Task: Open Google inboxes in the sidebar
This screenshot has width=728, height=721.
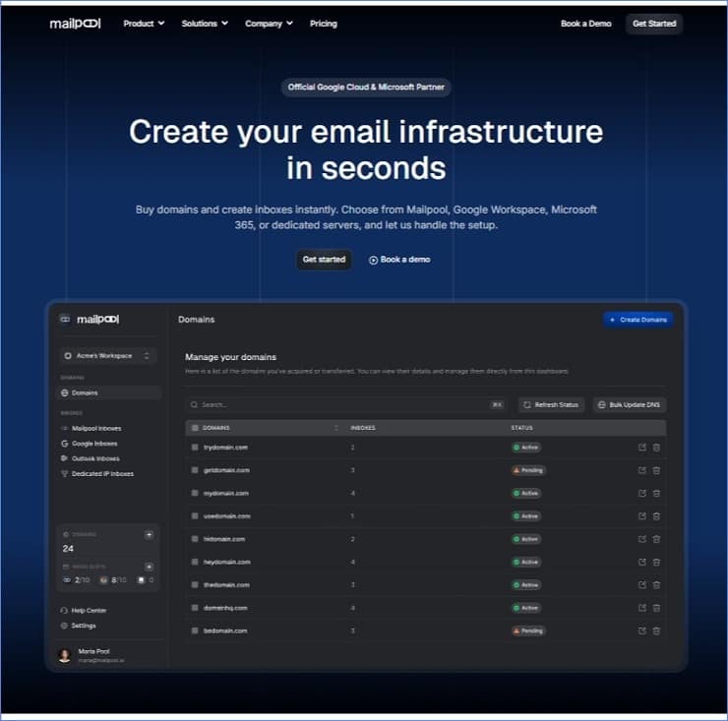Action: tap(94, 444)
